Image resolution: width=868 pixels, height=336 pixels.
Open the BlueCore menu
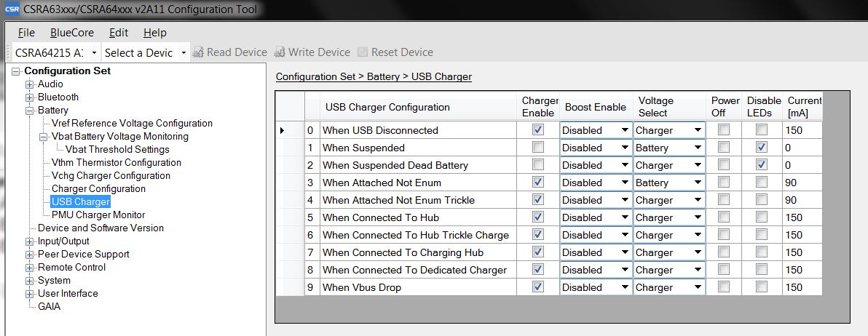tap(72, 33)
